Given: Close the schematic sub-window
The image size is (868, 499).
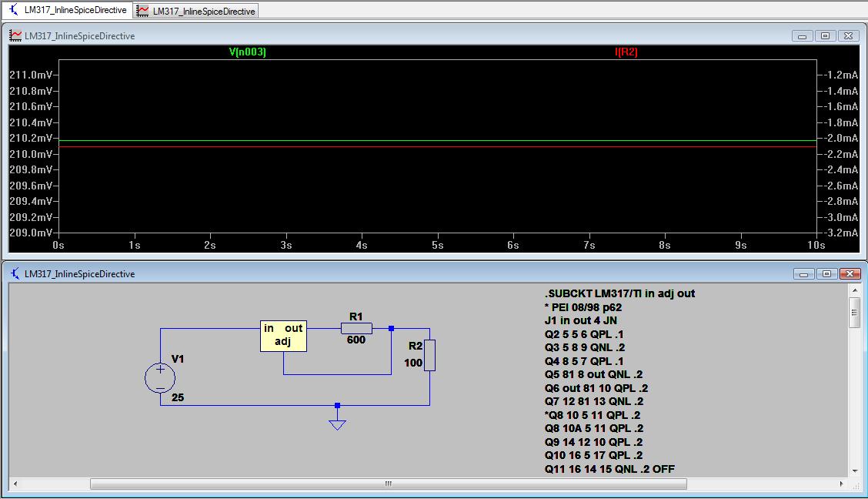Looking at the screenshot, I should tap(850, 274).
